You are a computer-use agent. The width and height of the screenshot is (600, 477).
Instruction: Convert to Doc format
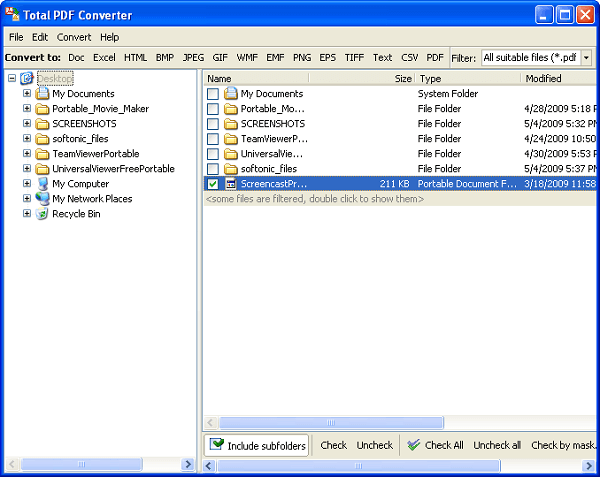76,58
